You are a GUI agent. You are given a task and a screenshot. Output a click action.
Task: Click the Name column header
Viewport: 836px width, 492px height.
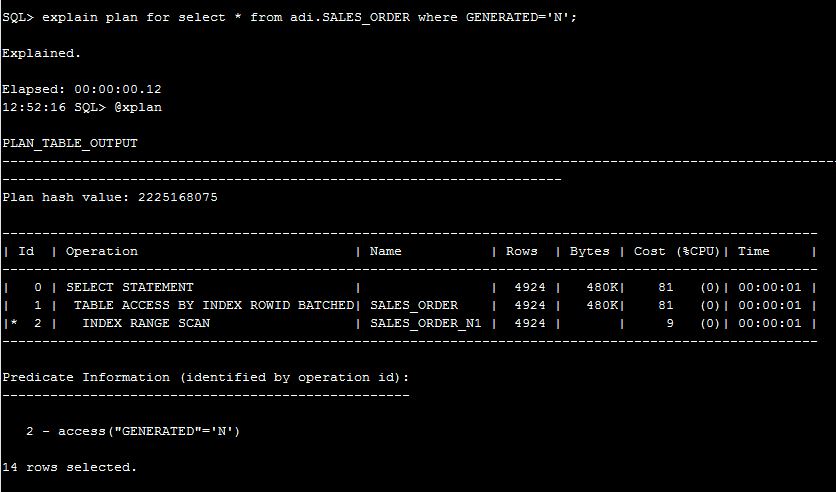pyautogui.click(x=386, y=251)
